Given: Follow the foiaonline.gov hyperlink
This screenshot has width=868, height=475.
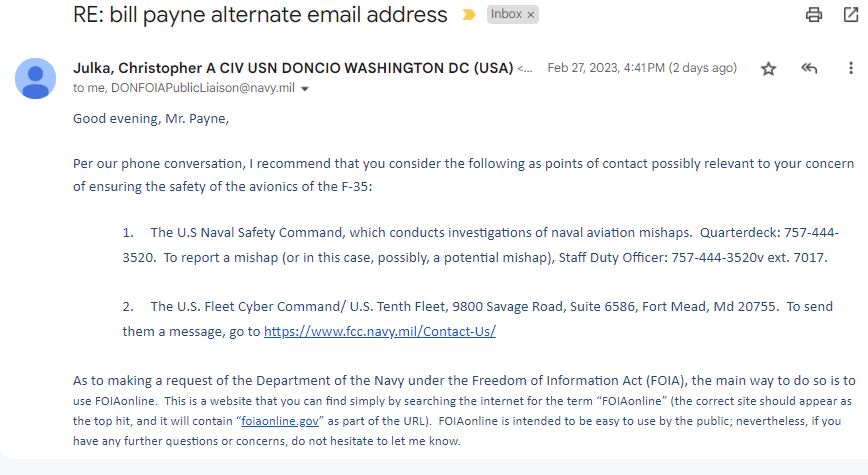Looking at the screenshot, I should (280, 421).
